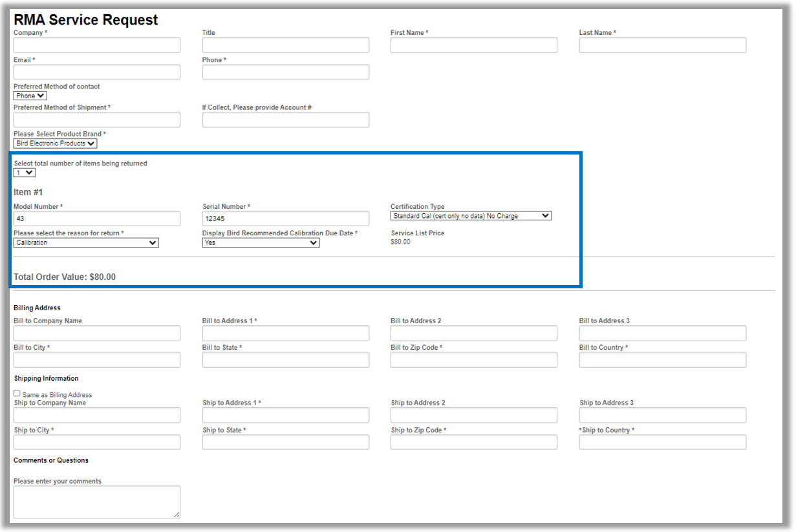
Task: Open Display Calibration Due Date dropdown
Action: pyautogui.click(x=261, y=243)
